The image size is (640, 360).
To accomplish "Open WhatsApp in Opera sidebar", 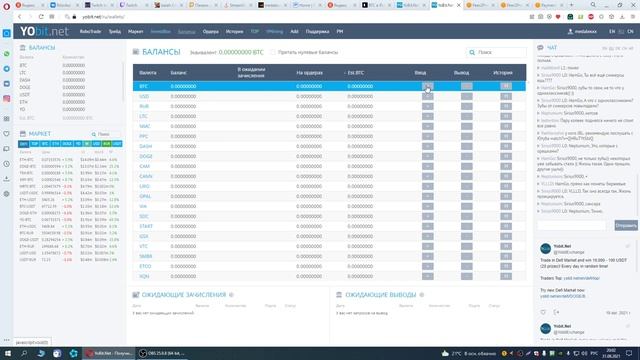I will [7, 54].
